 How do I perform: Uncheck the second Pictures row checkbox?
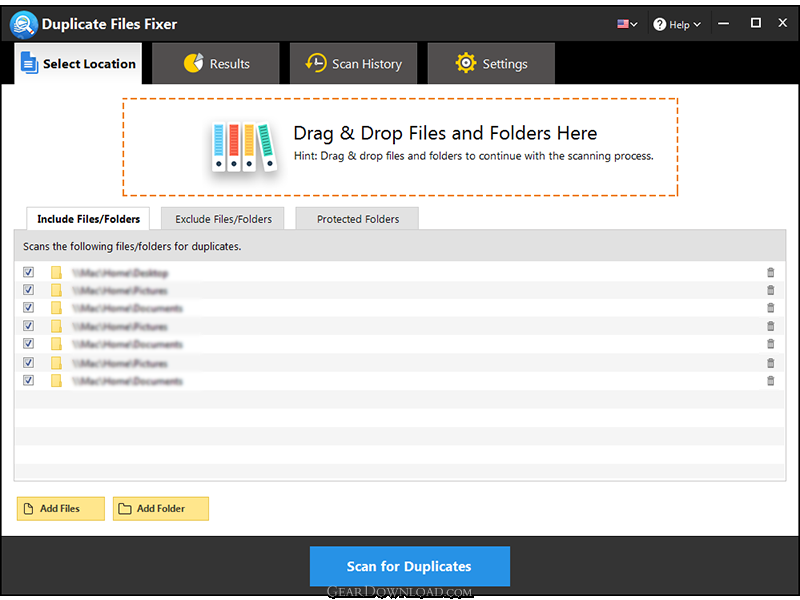pos(29,326)
